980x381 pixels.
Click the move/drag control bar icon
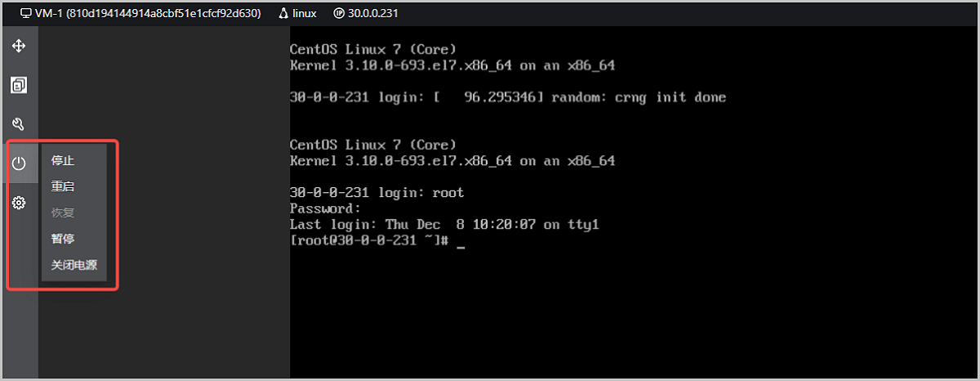tap(18, 46)
